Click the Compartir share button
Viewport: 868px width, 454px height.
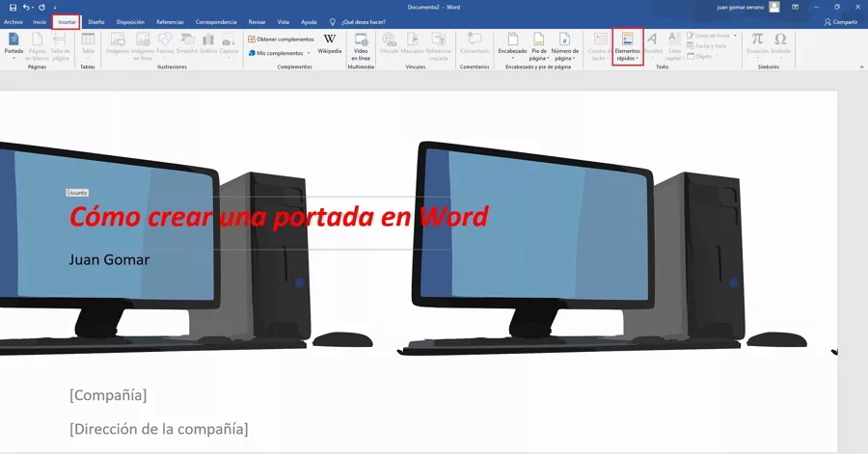coord(841,22)
